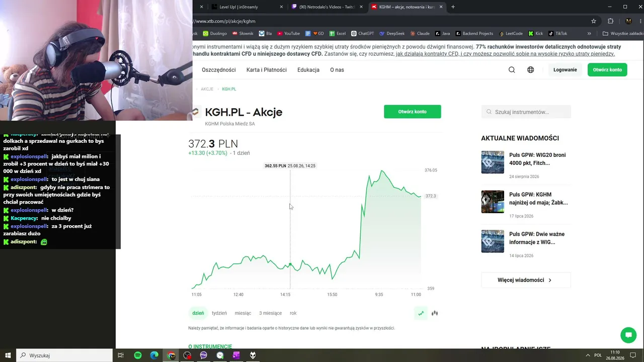
Task: Close the Level Up inStreamly tab
Action: tap(281, 7)
